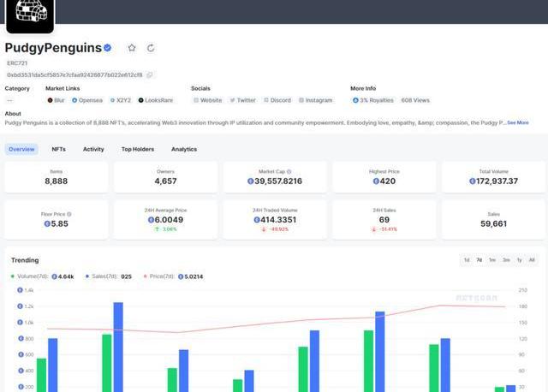This screenshot has height=392, width=548.
Task: Toggle the Volume(7d) legend series
Action: pos(35,276)
